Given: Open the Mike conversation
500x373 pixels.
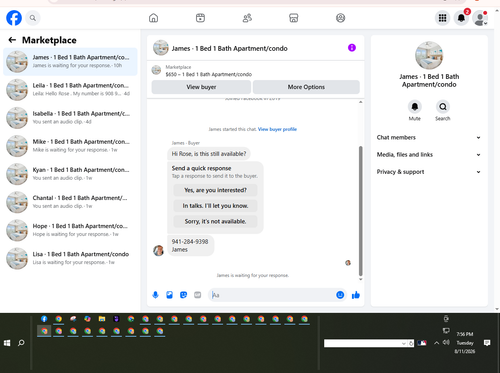Looking at the screenshot, I should (x=70, y=146).
